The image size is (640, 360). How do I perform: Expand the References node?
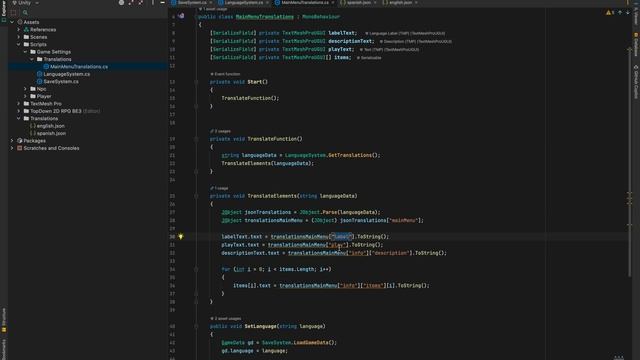(18, 30)
